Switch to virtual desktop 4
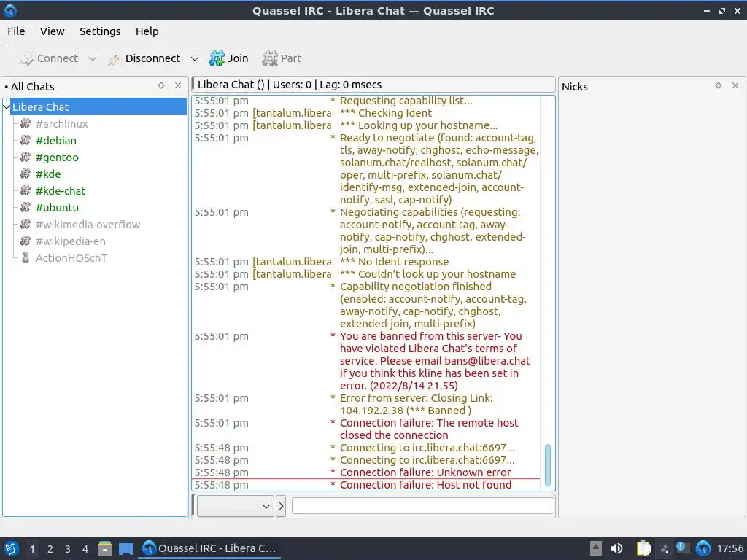The height and width of the screenshot is (560, 747). 85,549
